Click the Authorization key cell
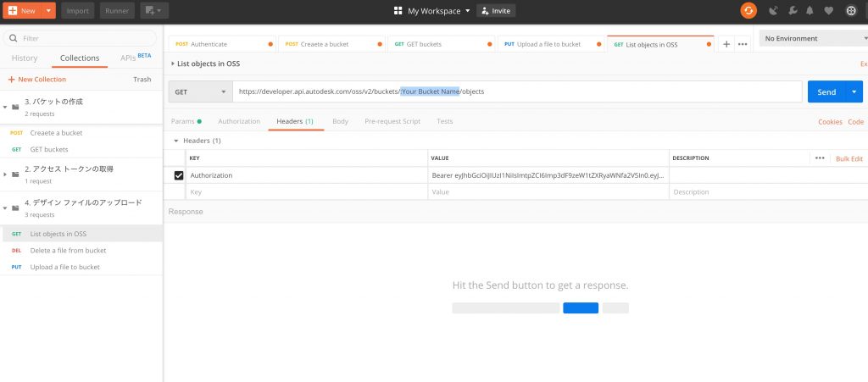Viewport: 868px width, 382px height. tap(307, 175)
